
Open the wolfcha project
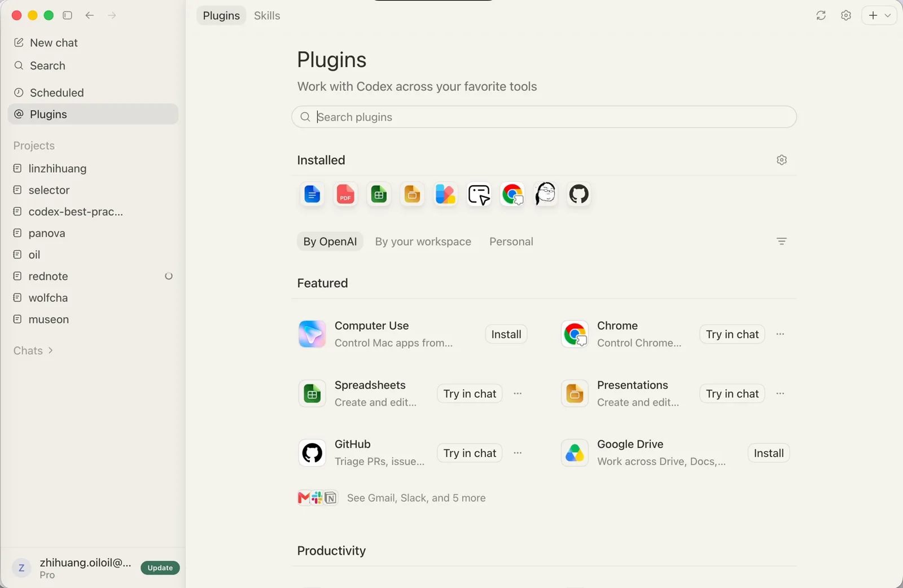pyautogui.click(x=93, y=297)
